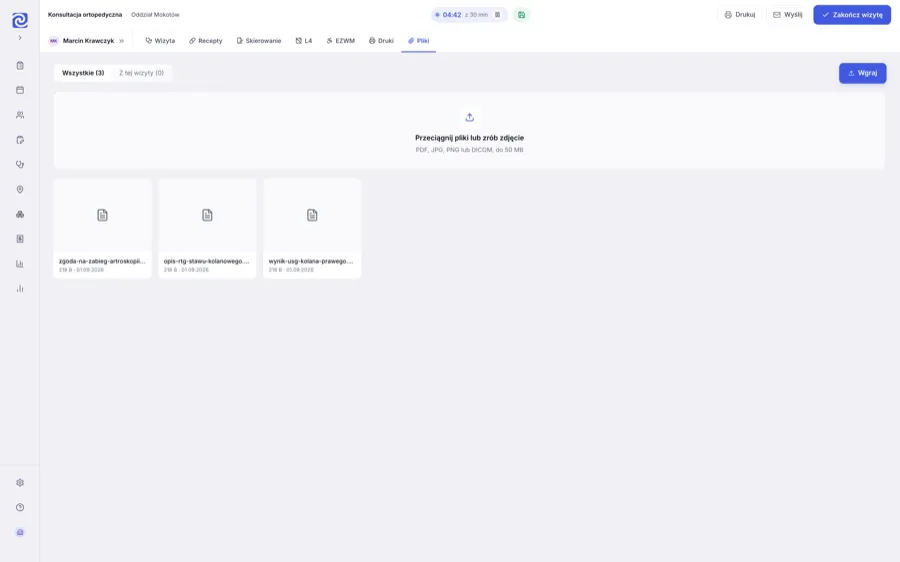The width and height of the screenshot is (900, 562).
Task: Switch to the Wizyta tab
Action: click(160, 41)
